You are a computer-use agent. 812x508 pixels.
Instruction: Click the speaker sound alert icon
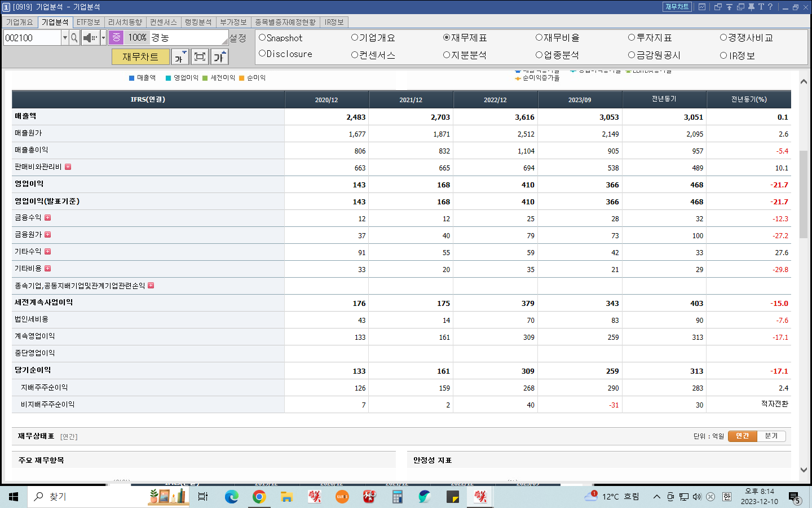tap(90, 38)
